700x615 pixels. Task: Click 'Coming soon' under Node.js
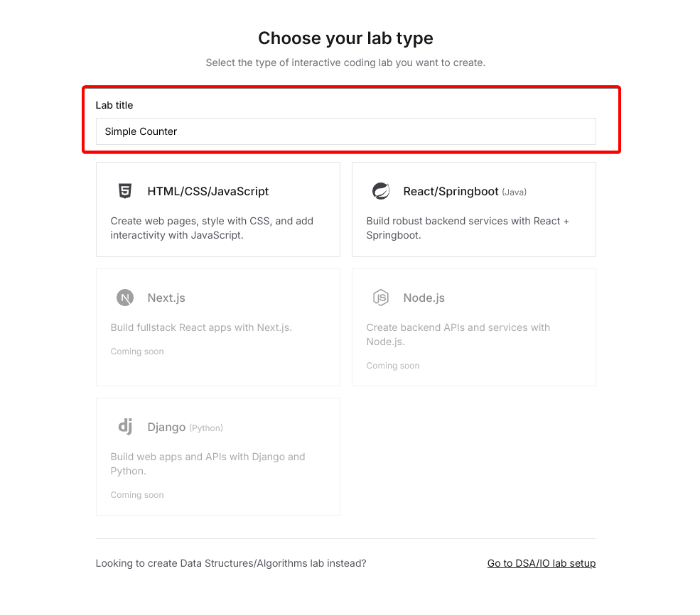(x=393, y=366)
